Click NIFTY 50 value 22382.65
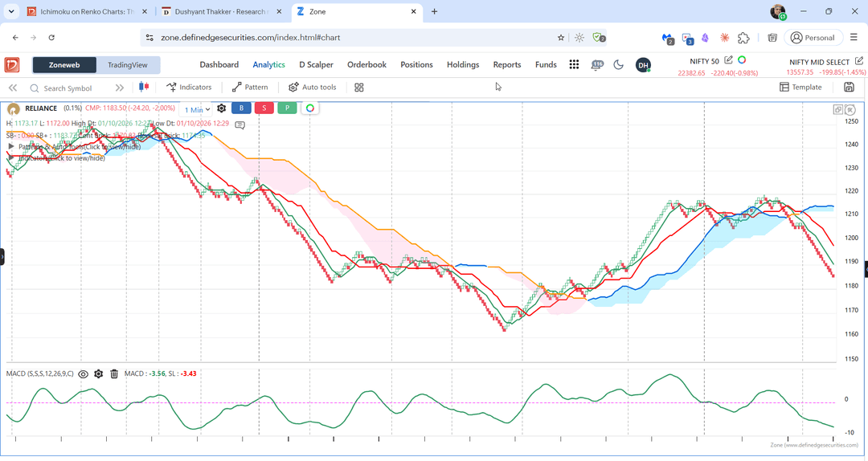The height and width of the screenshot is (461, 868). click(691, 73)
